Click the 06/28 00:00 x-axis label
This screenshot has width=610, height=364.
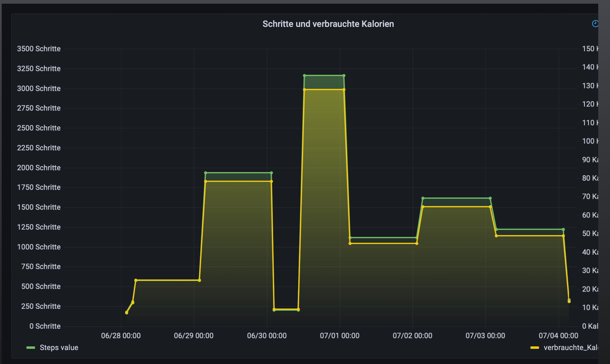pos(121,336)
